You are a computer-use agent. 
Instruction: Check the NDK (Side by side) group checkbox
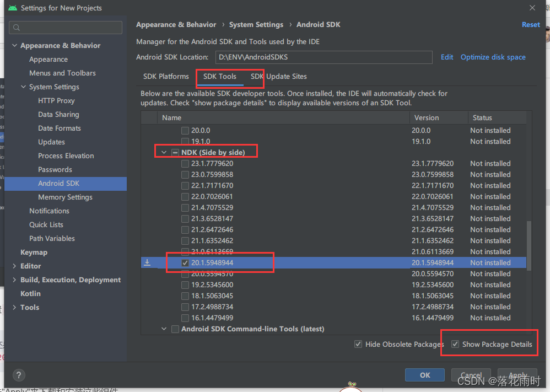(175, 152)
